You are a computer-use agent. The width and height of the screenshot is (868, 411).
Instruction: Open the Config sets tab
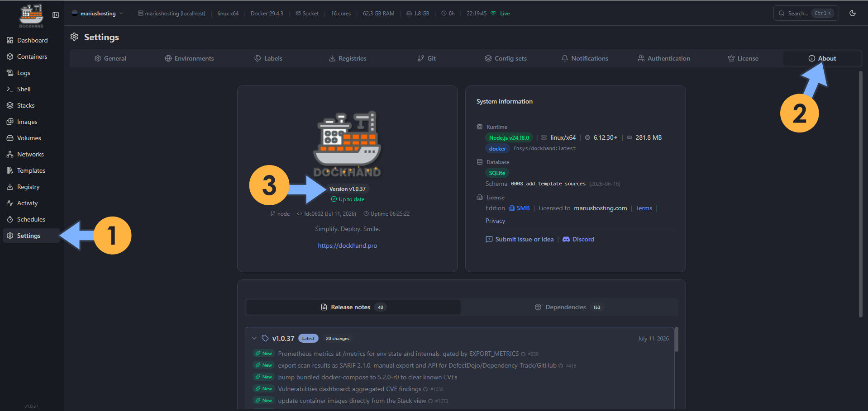pos(506,58)
